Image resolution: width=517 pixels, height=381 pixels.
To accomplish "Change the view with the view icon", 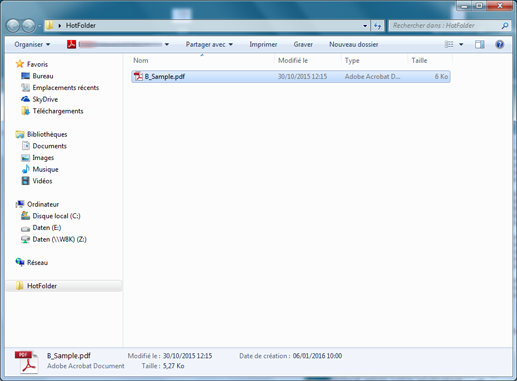I will pyautogui.click(x=449, y=44).
